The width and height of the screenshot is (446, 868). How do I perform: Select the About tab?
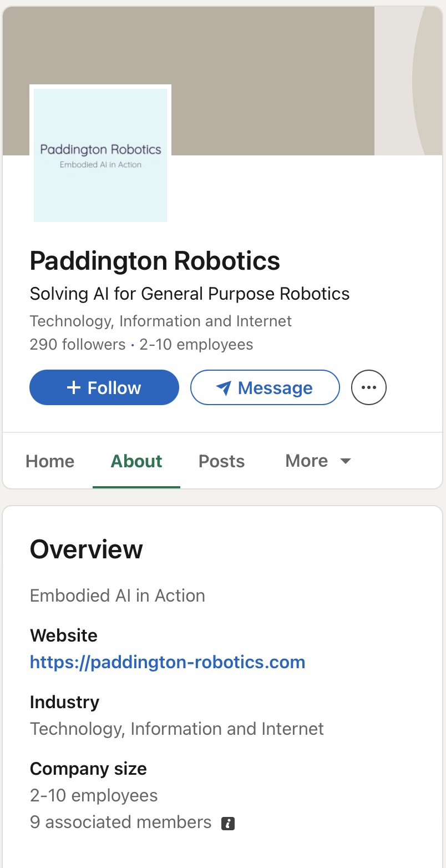tap(136, 461)
